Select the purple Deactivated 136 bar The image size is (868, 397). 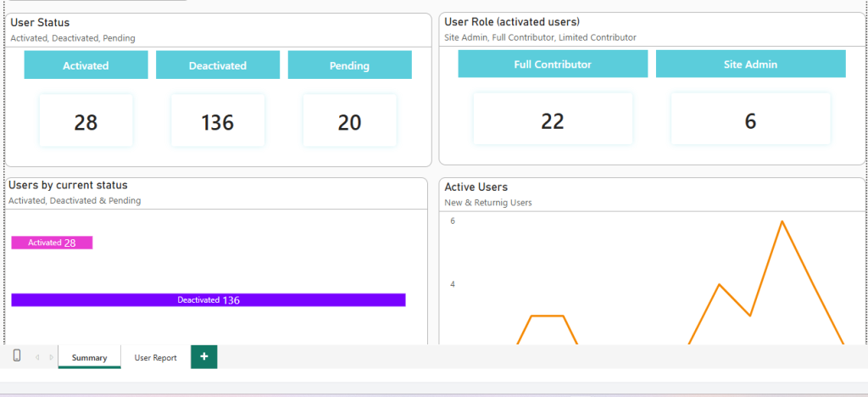coord(209,300)
